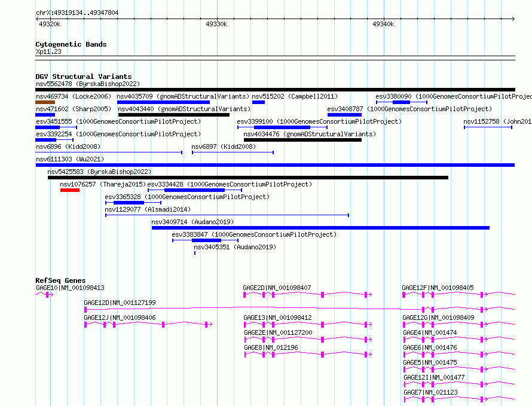532x406 pixels.
Task: Click the thick blue esv3383847 bar
Action: (x=206, y=240)
